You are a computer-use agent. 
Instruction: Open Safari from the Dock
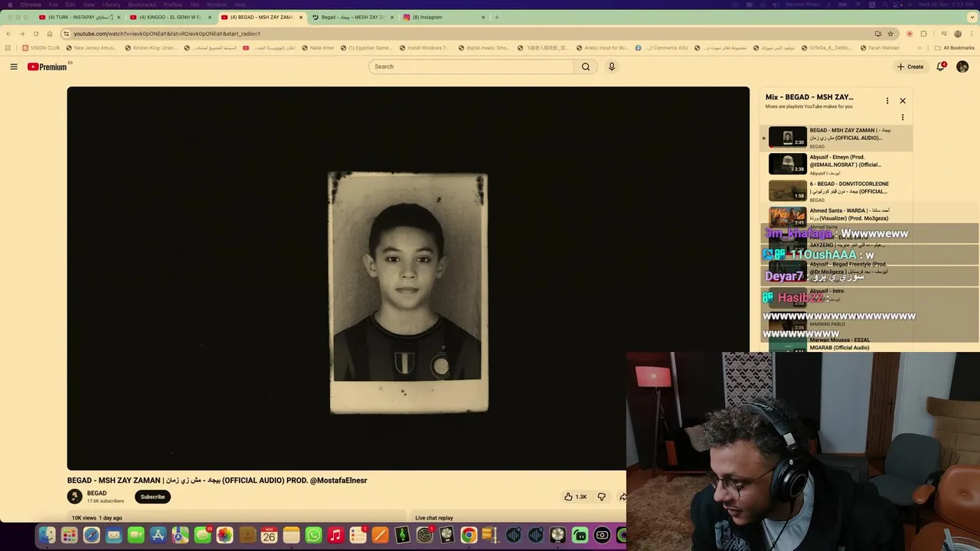click(91, 536)
